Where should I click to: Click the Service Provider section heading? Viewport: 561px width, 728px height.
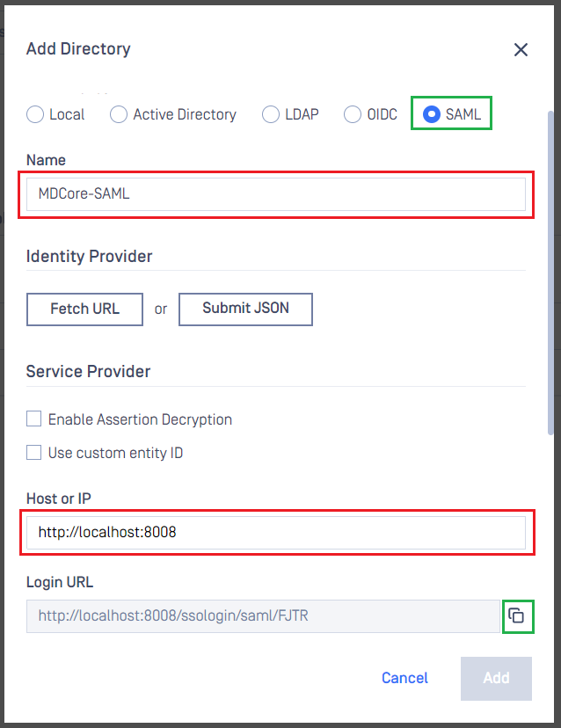coord(88,371)
